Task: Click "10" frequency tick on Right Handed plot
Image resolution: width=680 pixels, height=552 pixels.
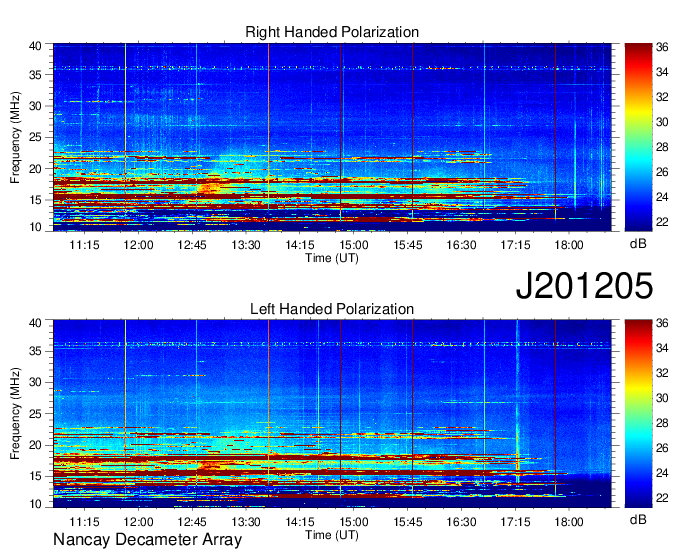Action: (35, 227)
